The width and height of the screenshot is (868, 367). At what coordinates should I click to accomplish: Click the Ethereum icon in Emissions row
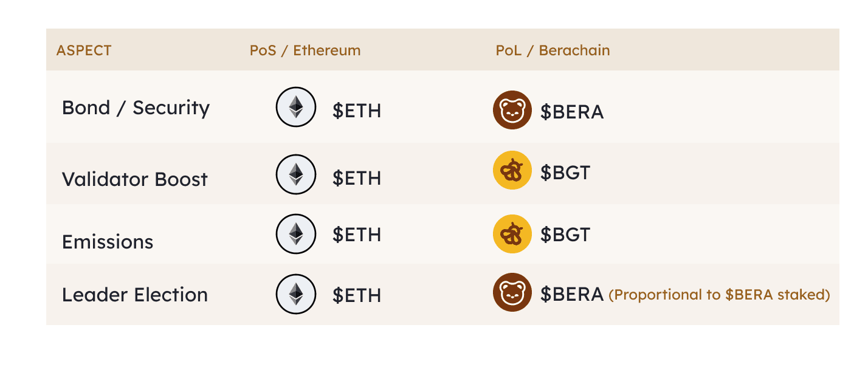pos(296,234)
